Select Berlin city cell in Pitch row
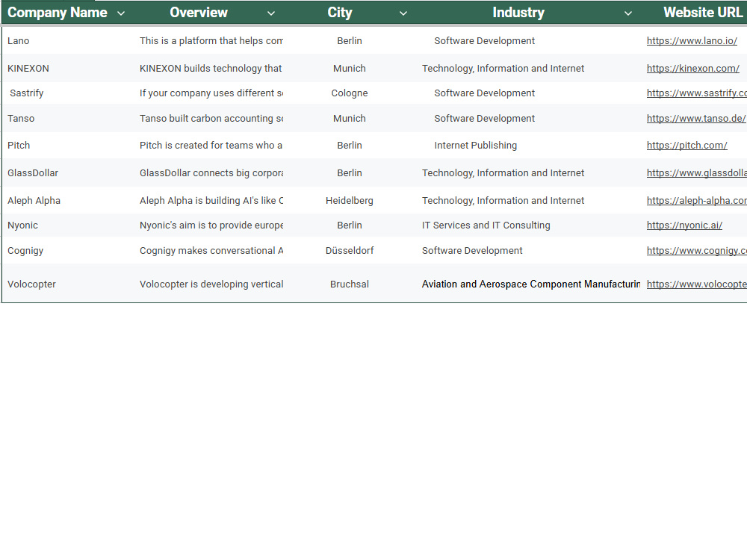Image resolution: width=747 pixels, height=560 pixels. coord(349,146)
